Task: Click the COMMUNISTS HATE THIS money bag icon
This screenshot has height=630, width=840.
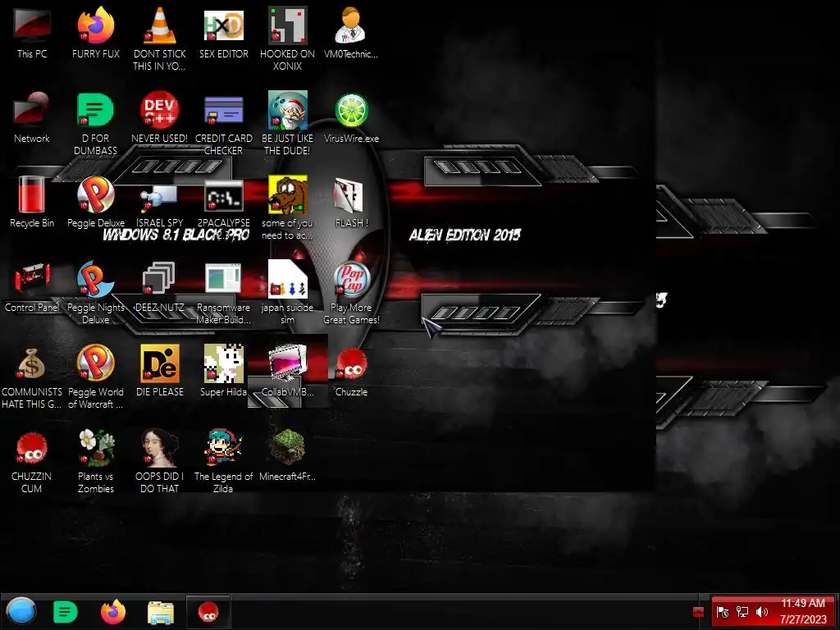Action: click(x=32, y=377)
